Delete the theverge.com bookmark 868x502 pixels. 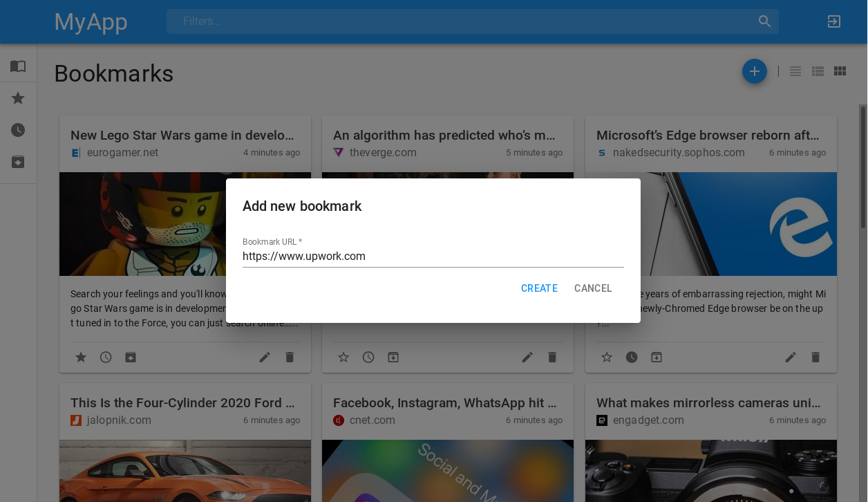(x=552, y=357)
